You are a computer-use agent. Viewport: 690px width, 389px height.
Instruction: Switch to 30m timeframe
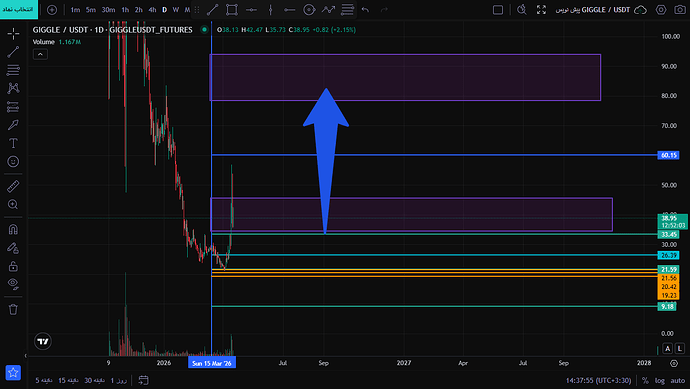[x=108, y=10]
